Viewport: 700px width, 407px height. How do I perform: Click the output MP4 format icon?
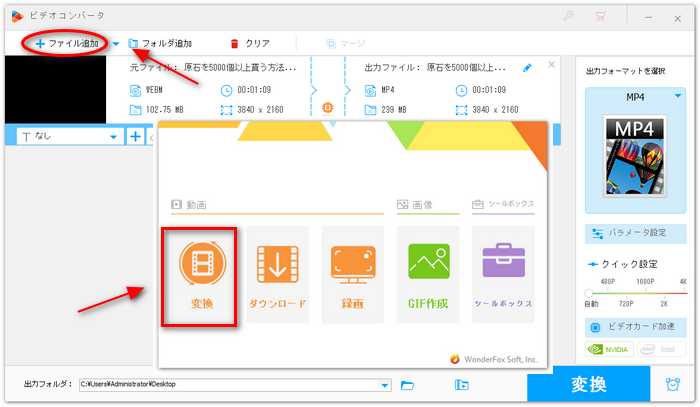tap(371, 91)
